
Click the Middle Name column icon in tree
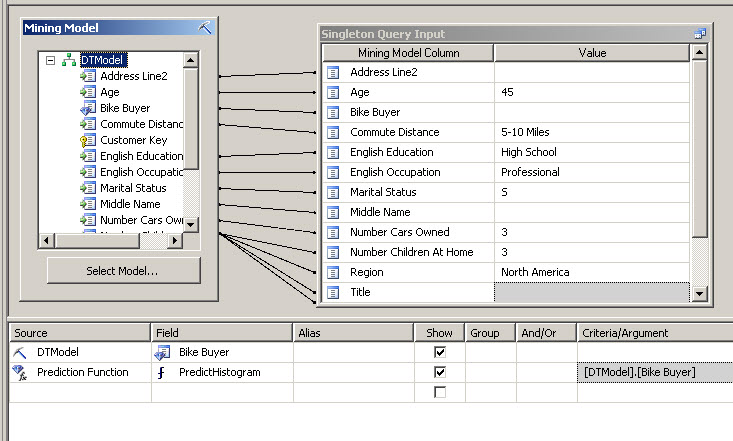click(x=88, y=204)
